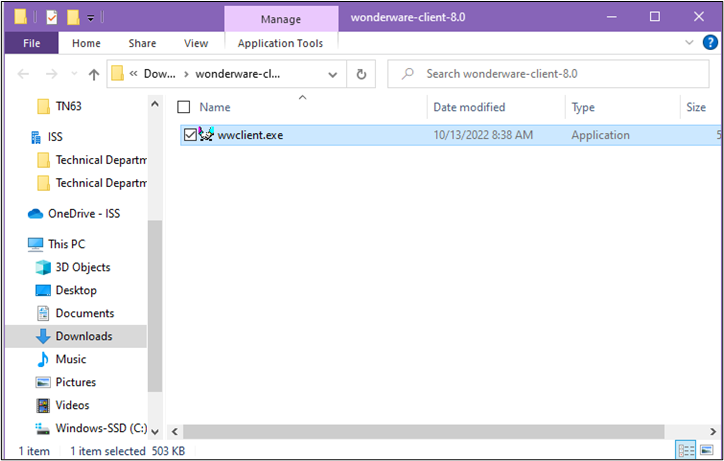Select OneDrive - ISS in navigation pane
Viewport: 724px width, 461px height.
coord(84,213)
